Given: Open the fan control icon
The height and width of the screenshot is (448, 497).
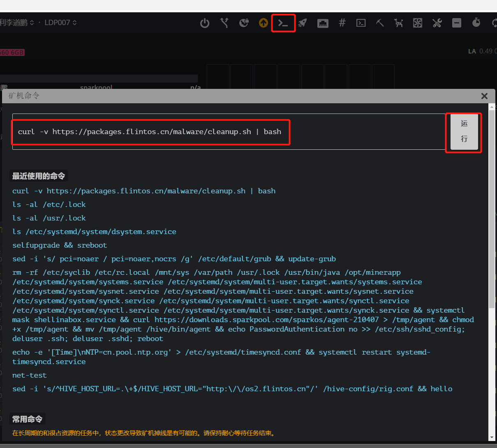Looking at the screenshot, I should coord(418,23).
